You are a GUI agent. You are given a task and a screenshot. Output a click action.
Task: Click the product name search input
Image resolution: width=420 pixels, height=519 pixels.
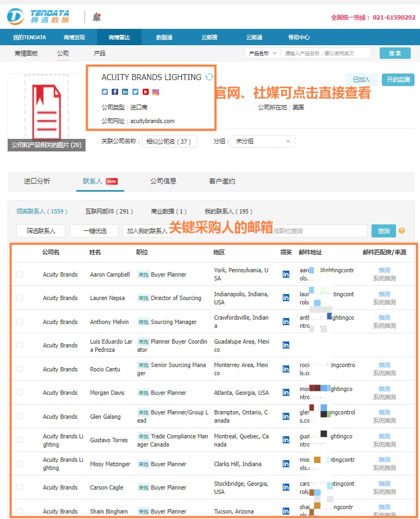click(x=326, y=53)
